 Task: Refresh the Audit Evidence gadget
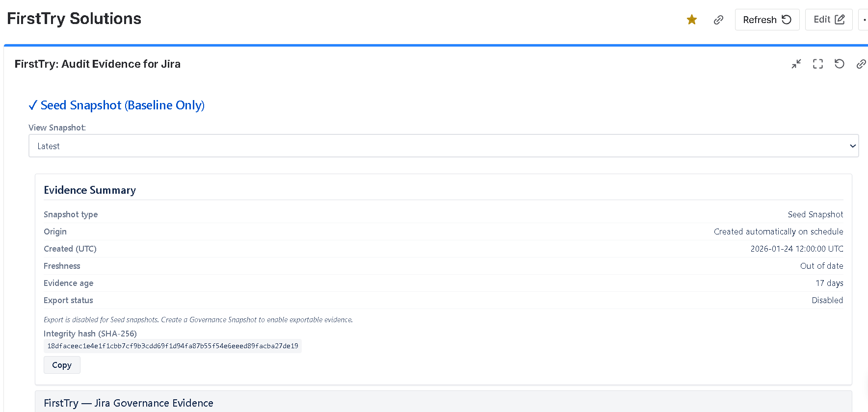point(840,64)
